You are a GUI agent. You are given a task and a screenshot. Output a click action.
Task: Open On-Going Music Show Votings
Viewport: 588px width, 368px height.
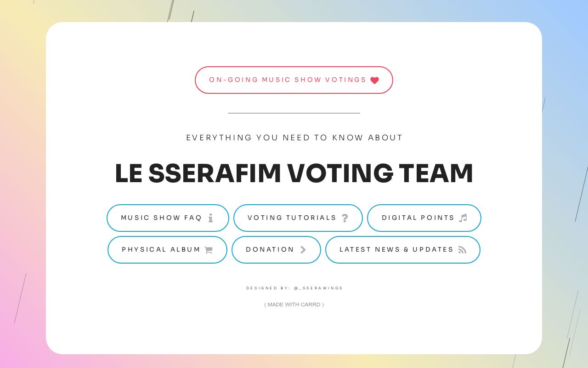point(294,80)
